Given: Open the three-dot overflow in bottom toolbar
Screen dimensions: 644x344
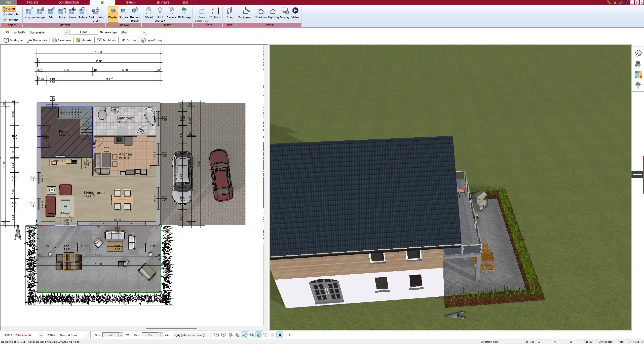Looking at the screenshot, I should click(289, 335).
